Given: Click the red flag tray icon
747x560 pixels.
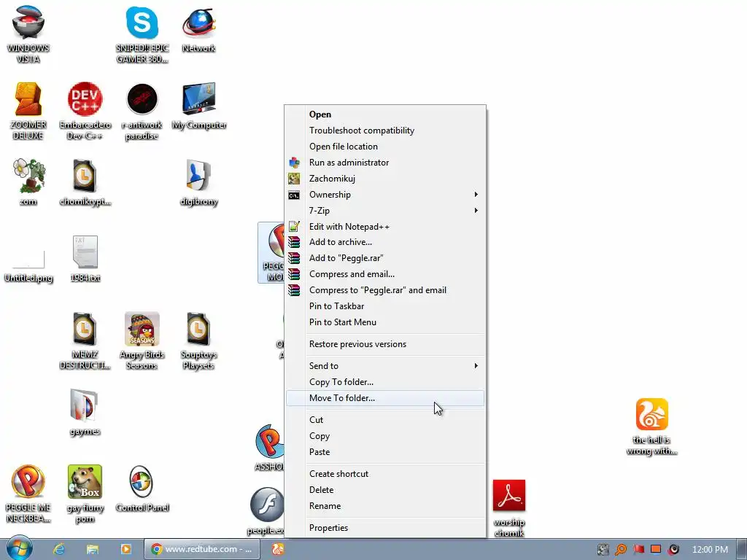Looking at the screenshot, I should (639, 550).
